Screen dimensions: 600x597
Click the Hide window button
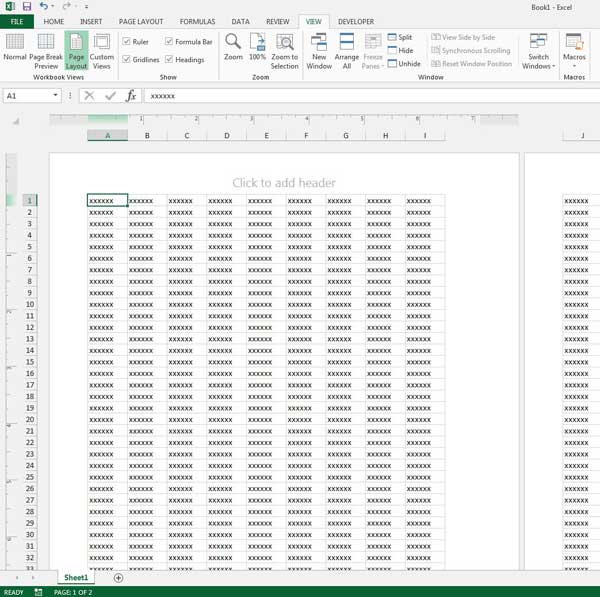coord(399,50)
